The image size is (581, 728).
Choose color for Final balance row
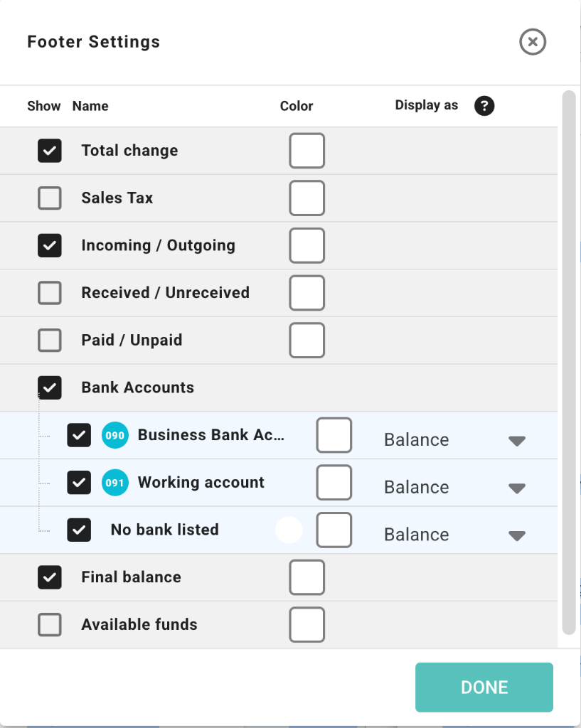[x=307, y=577]
